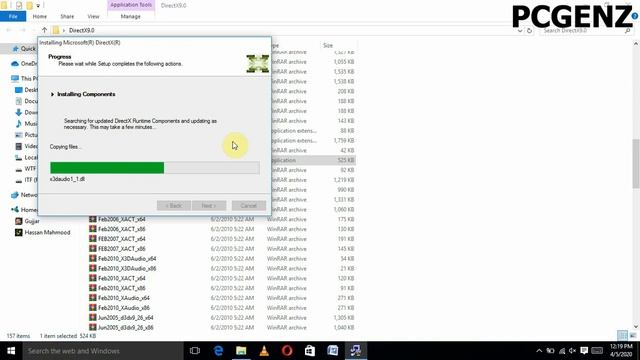This screenshot has height=360, width=640.
Task: Open the Windows Start menu
Action: 11,351
